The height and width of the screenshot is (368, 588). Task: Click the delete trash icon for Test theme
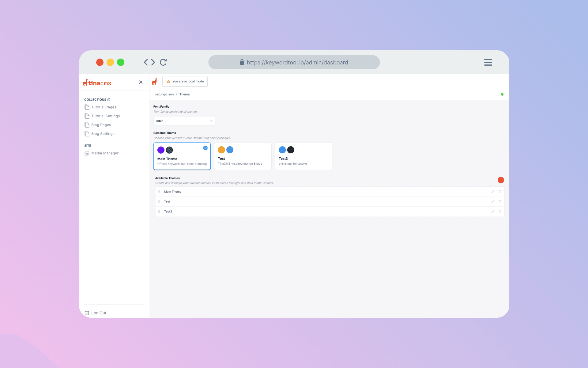500,201
